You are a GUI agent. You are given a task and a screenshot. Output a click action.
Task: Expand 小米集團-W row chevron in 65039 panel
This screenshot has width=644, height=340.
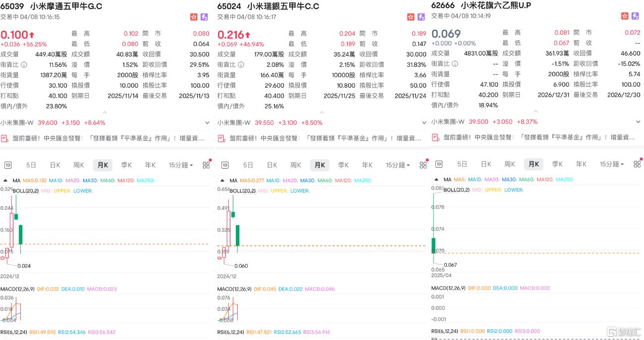207,123
